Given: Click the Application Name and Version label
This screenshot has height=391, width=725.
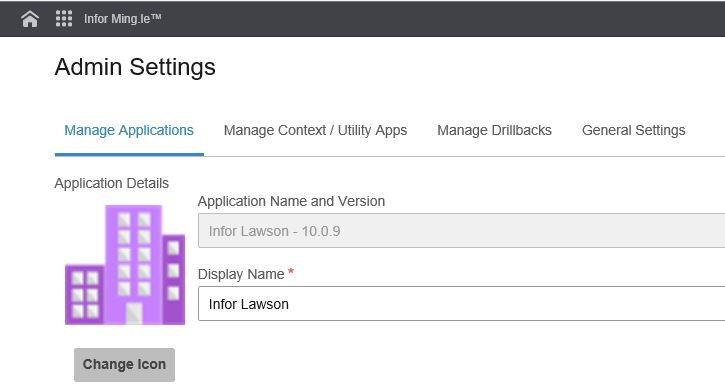Looking at the screenshot, I should pyautogui.click(x=291, y=201).
